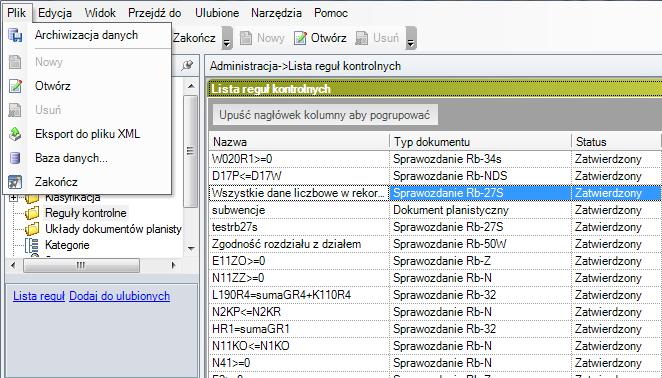Click the Układy dokumentów planistycznych folder icon
Viewport: 662px width, 378px height.
(x=32, y=229)
